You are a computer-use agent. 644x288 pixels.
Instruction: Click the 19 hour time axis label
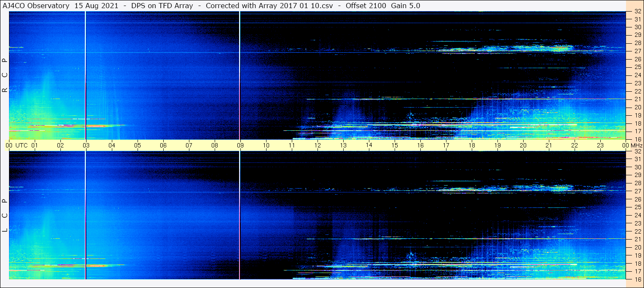point(497,145)
